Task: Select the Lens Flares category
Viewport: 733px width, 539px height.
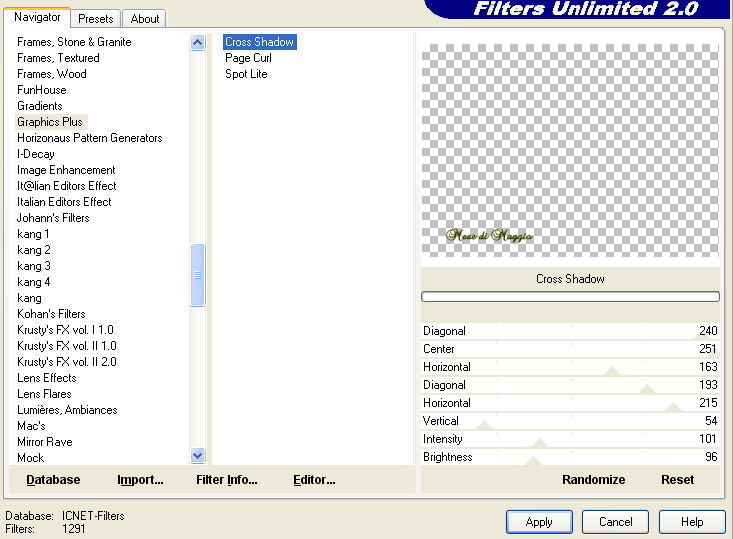Action: (x=44, y=394)
